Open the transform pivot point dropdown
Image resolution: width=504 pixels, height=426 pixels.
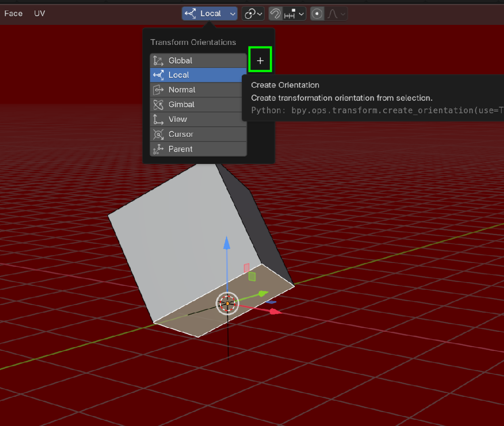(253, 14)
